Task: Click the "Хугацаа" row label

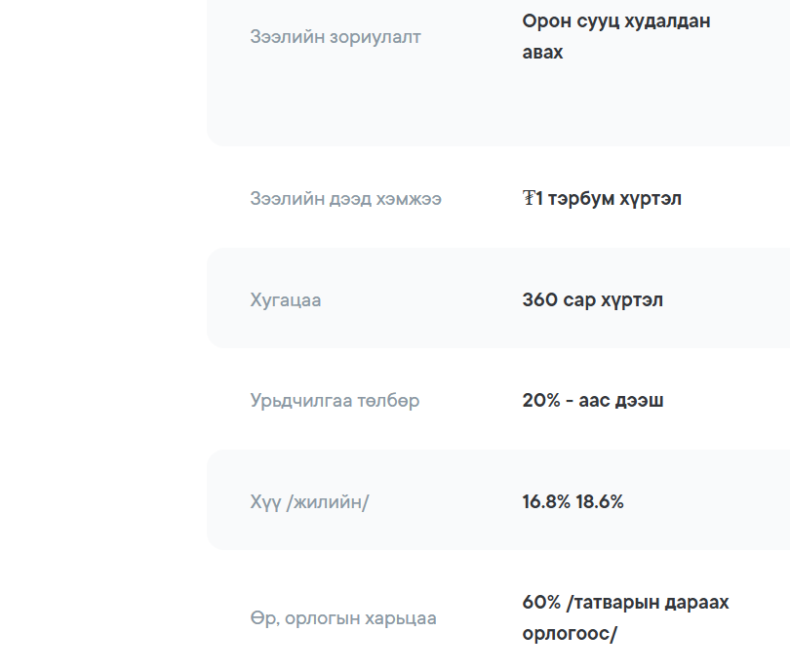Action: pos(285,300)
